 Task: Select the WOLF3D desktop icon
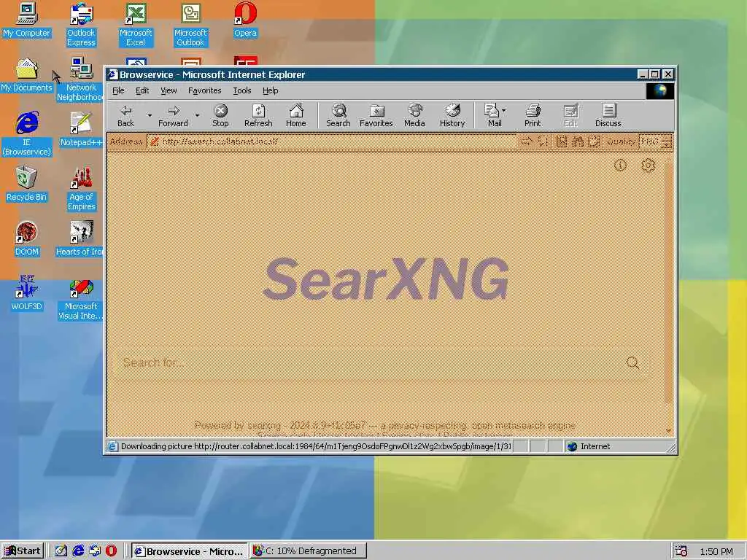pyautogui.click(x=27, y=294)
